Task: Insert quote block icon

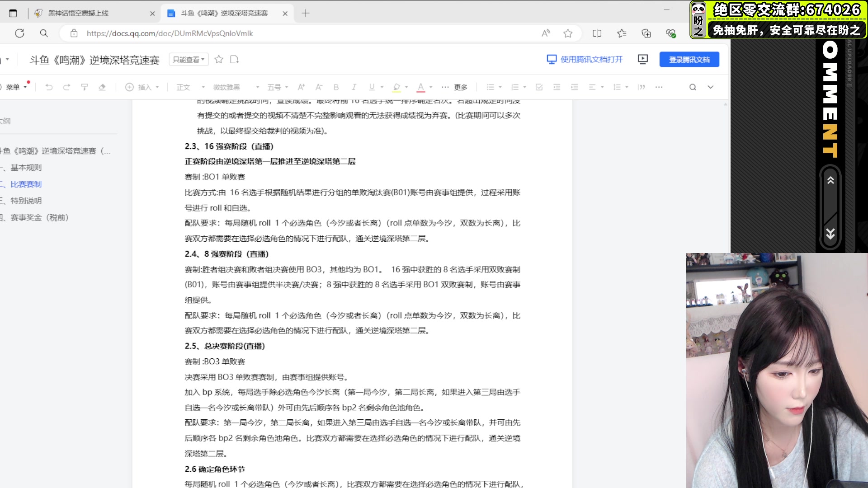Action: click(x=641, y=87)
